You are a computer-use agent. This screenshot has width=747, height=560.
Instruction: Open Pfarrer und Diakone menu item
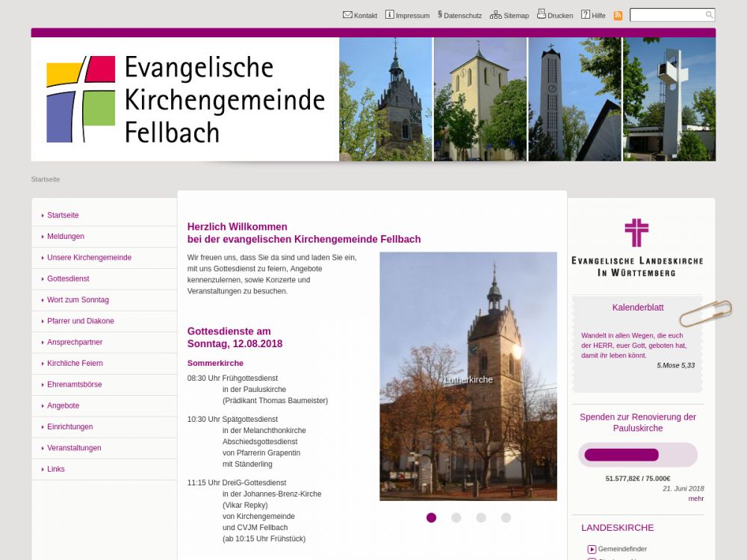tap(81, 321)
